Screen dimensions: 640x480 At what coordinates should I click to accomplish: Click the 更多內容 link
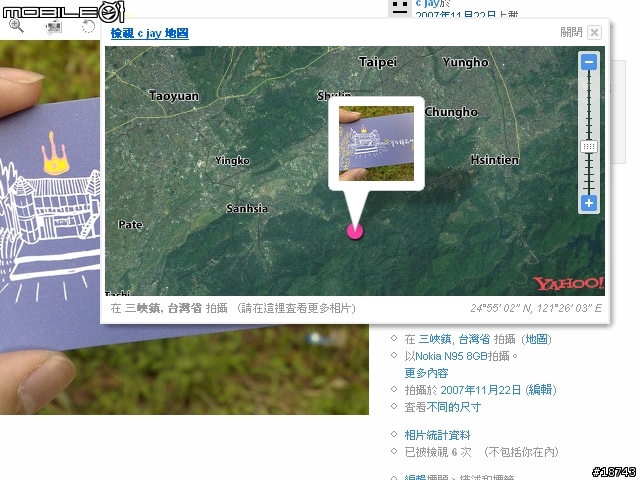426,373
